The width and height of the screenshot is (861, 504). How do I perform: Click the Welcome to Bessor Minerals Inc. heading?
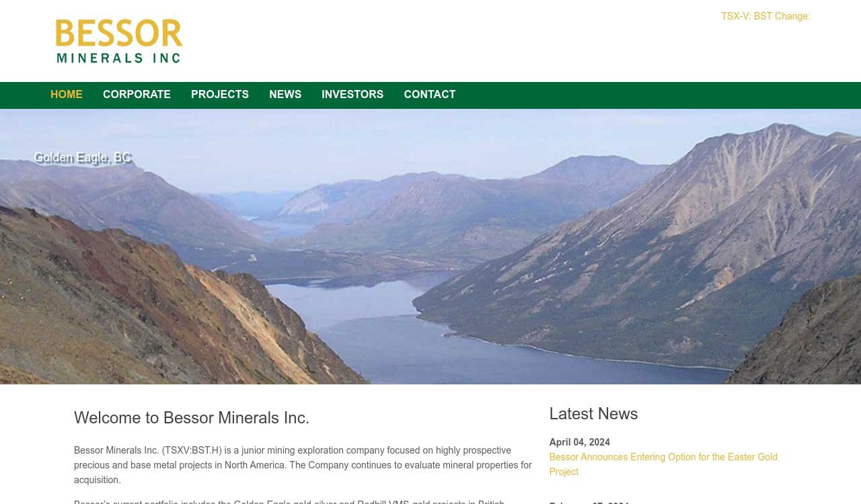point(192,418)
